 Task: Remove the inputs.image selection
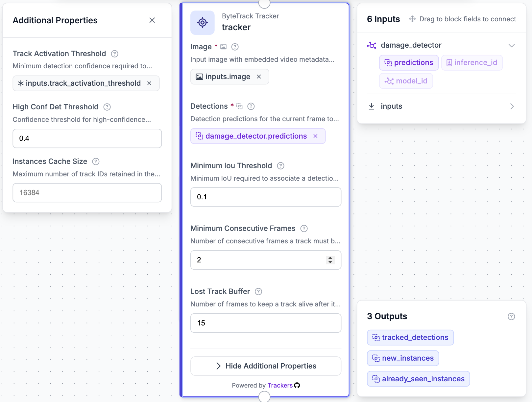[259, 77]
